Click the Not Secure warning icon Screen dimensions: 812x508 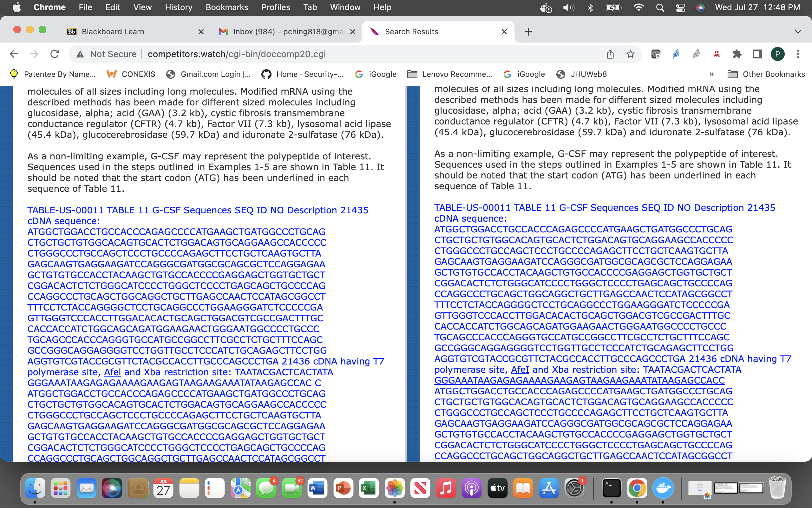click(x=80, y=54)
